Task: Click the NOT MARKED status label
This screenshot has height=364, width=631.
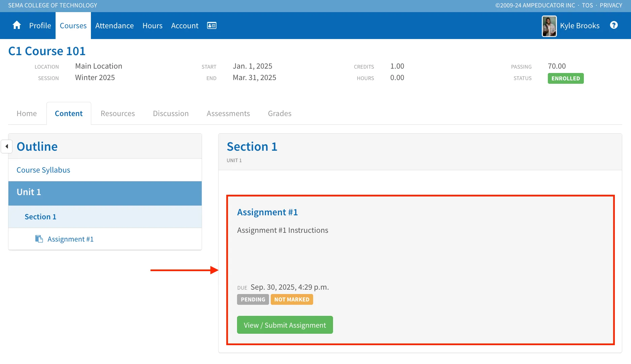Action: coord(292,299)
